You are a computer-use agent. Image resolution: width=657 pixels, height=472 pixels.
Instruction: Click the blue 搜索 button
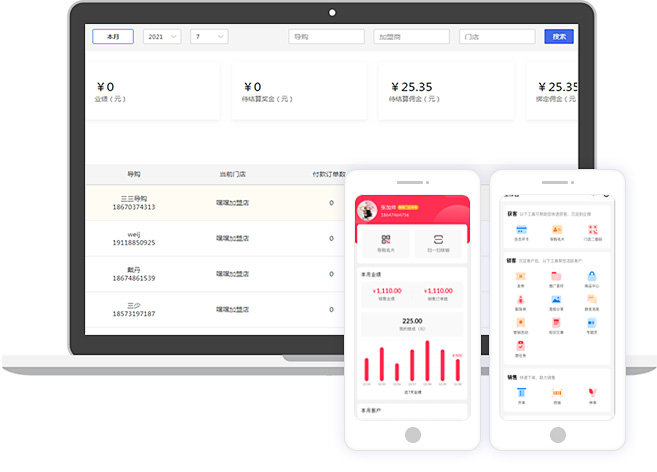(x=558, y=36)
